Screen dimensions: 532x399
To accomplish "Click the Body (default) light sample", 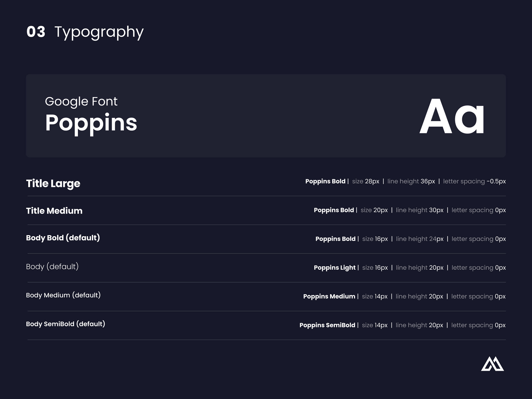I will (x=52, y=267).
